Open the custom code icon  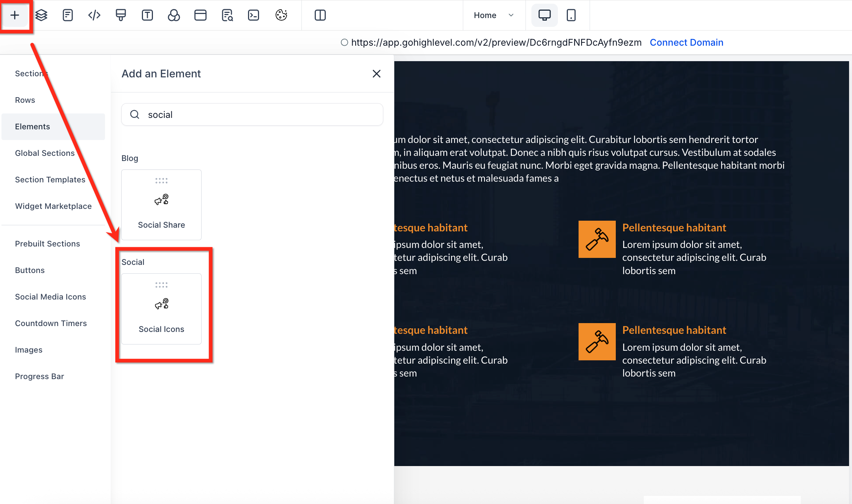pos(94,15)
